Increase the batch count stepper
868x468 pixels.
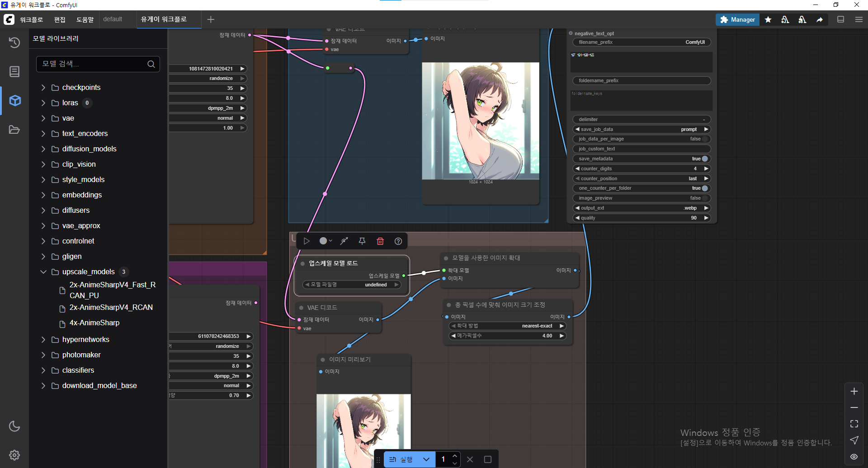tap(455, 455)
